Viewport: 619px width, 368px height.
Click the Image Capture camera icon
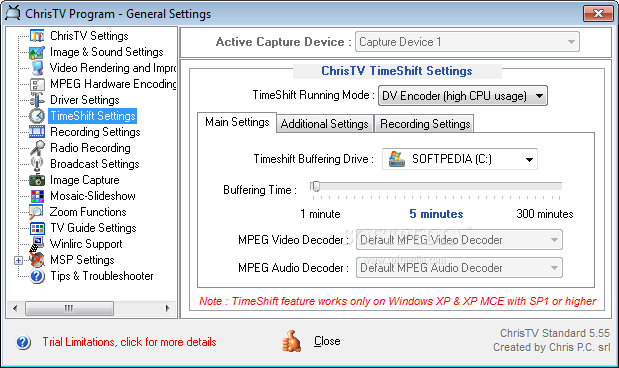pyautogui.click(x=37, y=180)
